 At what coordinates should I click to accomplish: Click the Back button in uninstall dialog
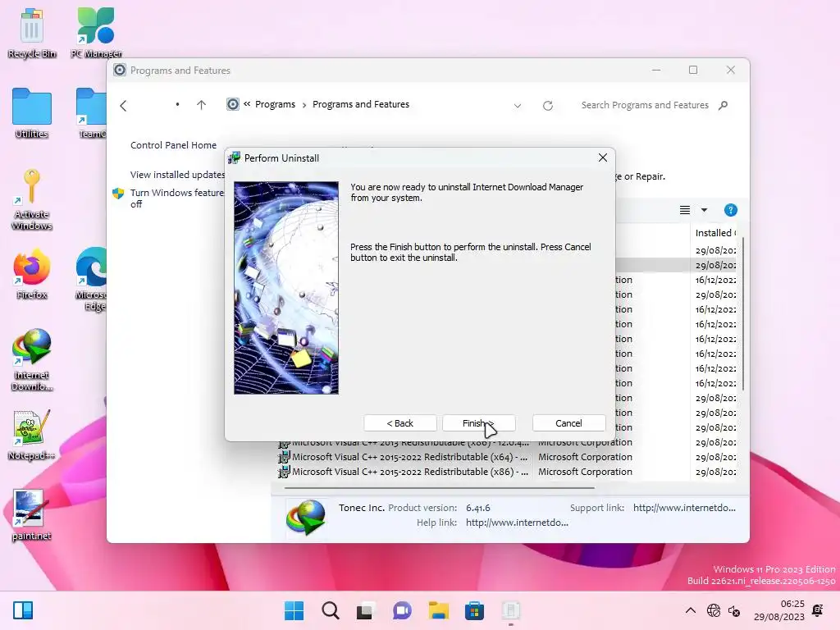399,423
